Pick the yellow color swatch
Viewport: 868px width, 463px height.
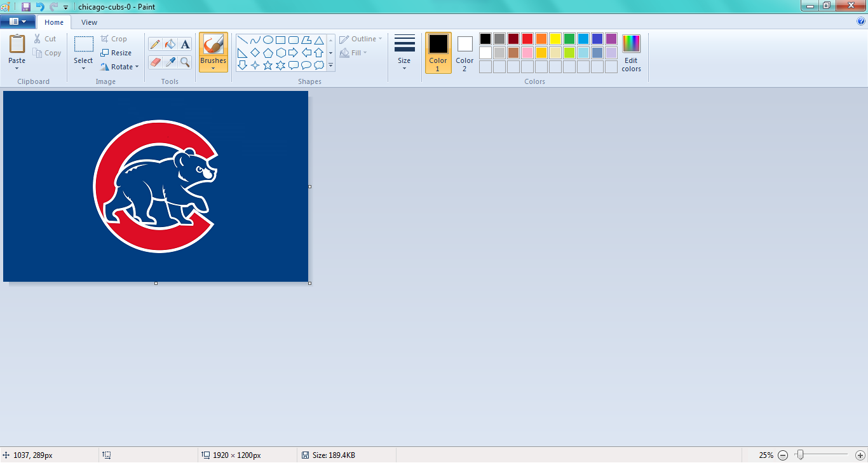click(x=555, y=39)
